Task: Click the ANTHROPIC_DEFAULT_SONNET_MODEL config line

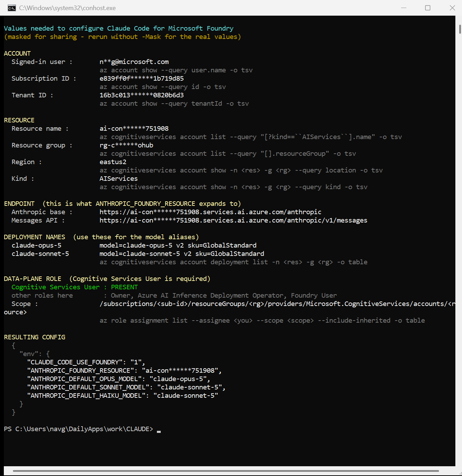Action: pyautogui.click(x=126, y=387)
